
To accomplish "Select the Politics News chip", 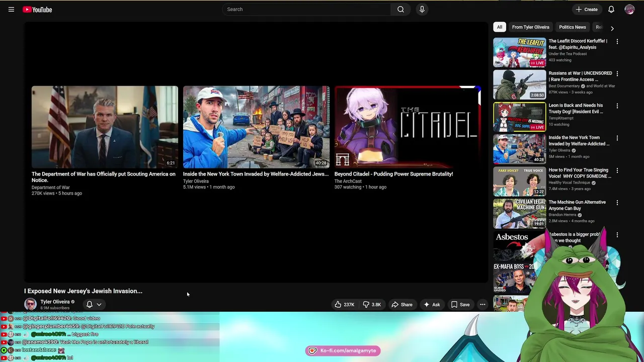I will [x=572, y=27].
